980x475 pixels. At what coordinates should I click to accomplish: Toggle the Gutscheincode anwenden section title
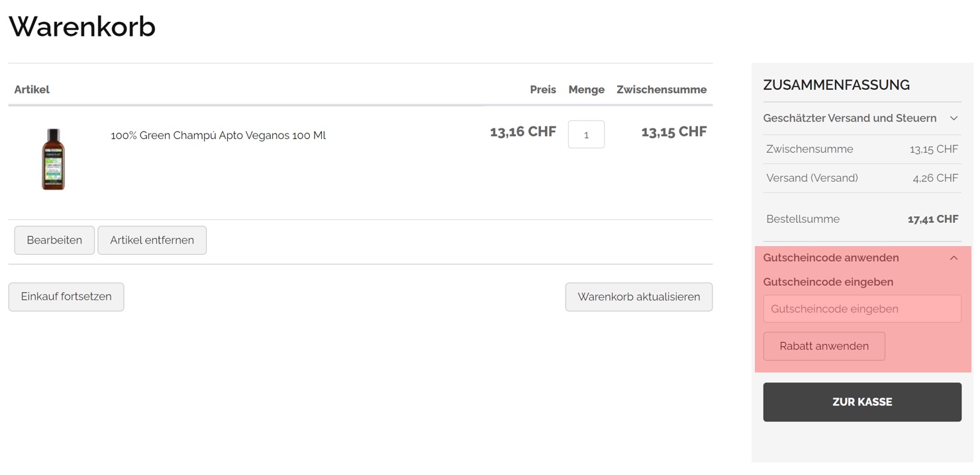pos(830,258)
